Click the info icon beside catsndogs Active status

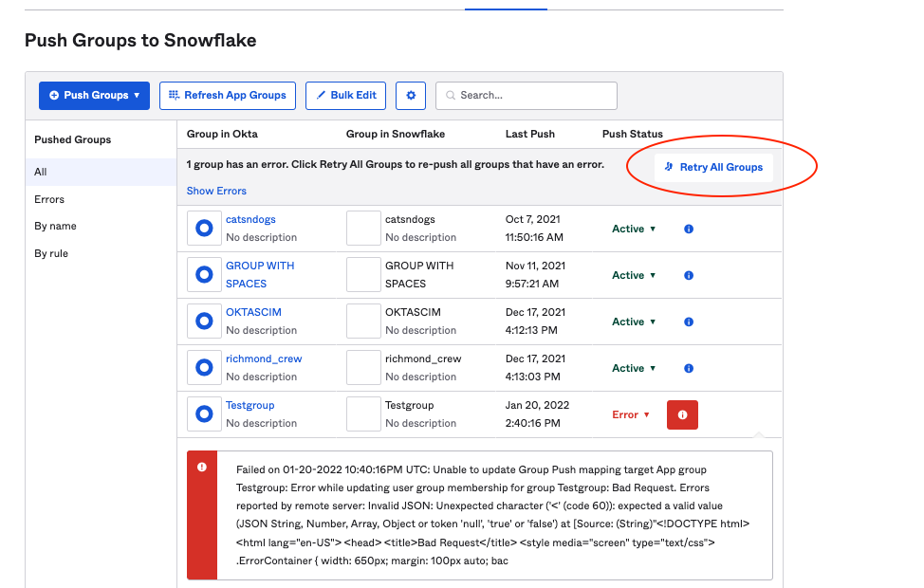pyautogui.click(x=688, y=229)
